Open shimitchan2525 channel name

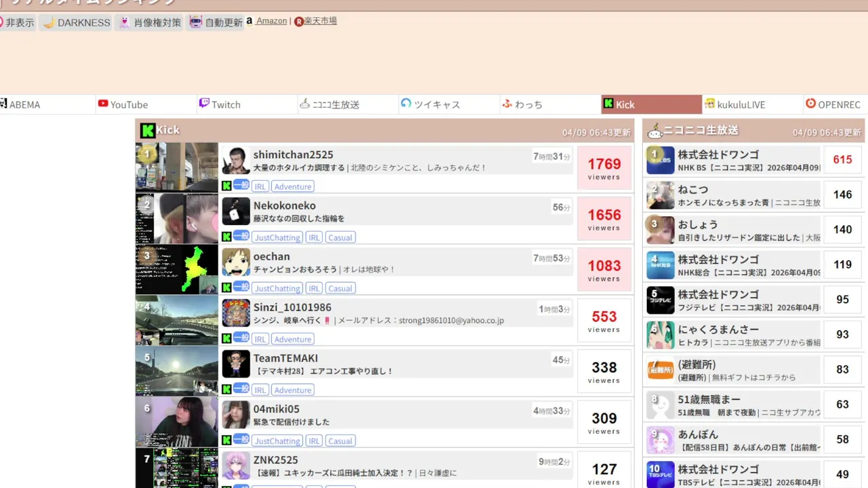(293, 155)
